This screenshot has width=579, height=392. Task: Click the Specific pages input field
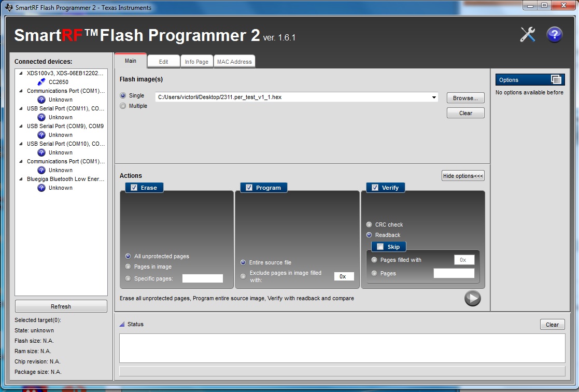202,278
